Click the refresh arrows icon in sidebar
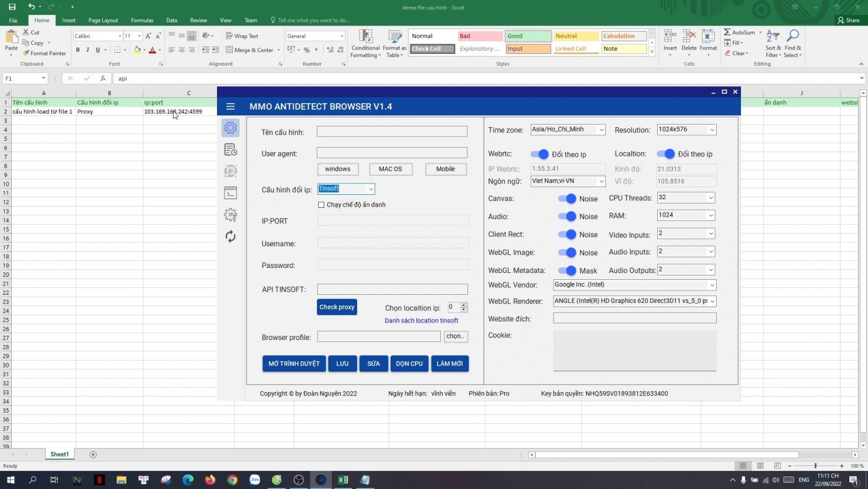The width and height of the screenshot is (868, 489). (x=231, y=236)
